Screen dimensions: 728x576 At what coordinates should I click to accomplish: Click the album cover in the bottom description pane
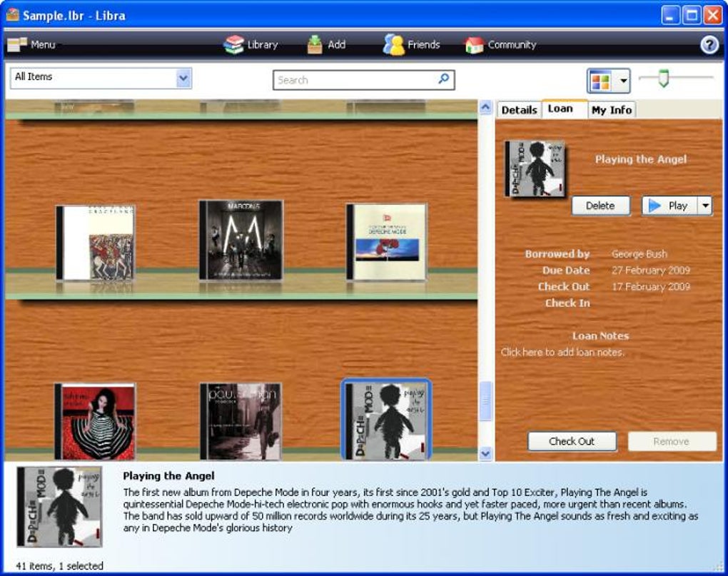click(59, 507)
